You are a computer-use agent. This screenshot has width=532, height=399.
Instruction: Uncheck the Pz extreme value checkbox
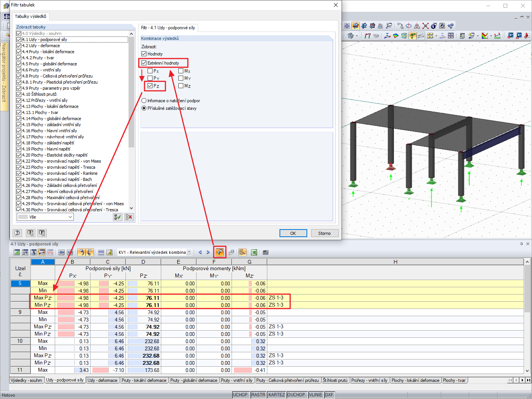point(150,86)
